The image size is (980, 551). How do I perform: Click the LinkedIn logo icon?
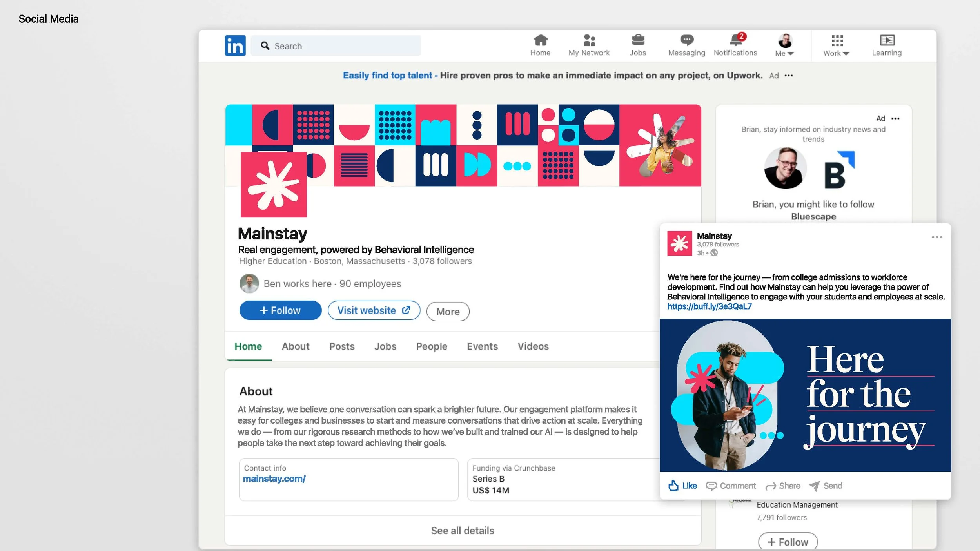tap(235, 45)
